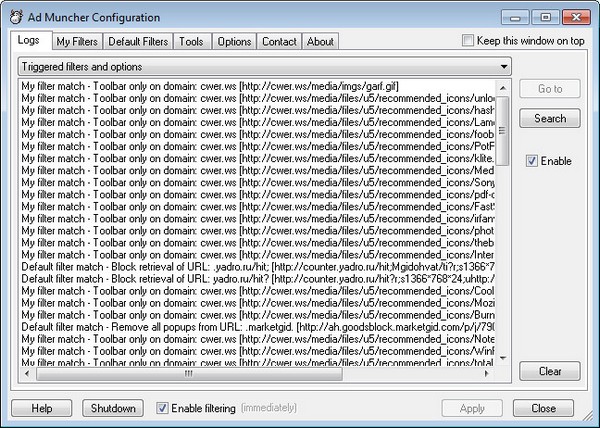Select the .marketgid popup removal log entry
Screen dimensions: 600x428
[x=250, y=327]
